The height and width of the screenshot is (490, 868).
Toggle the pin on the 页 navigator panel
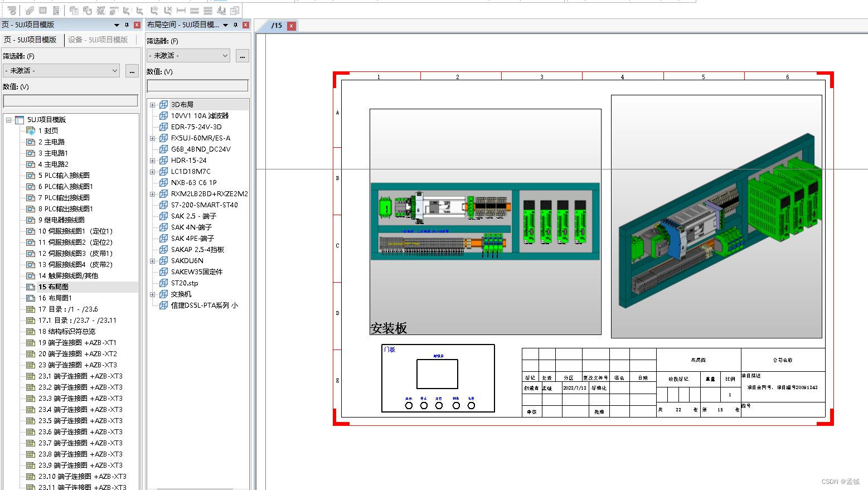coord(127,25)
